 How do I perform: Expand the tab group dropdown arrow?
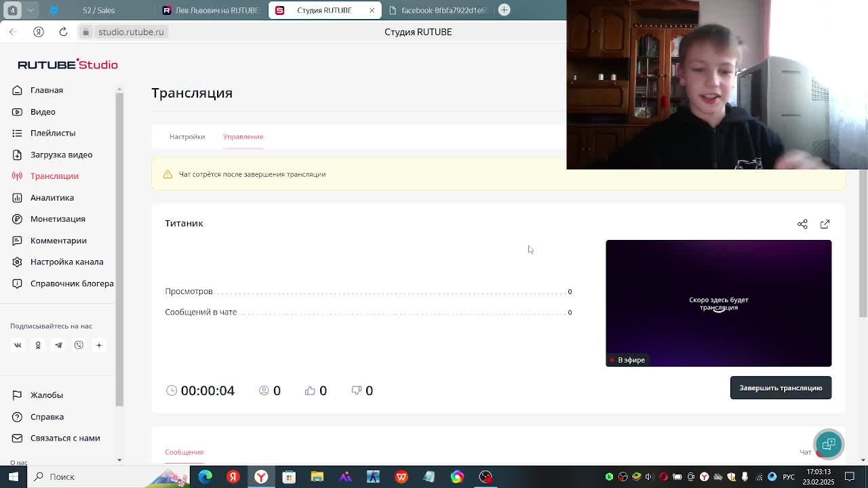(31, 10)
